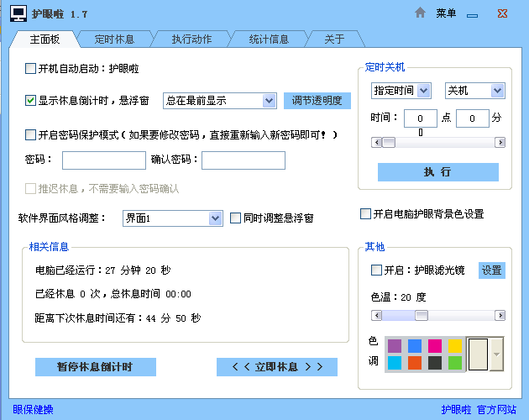Select the dark gray color swatch
This screenshot has height=420, width=529.
[x=435, y=363]
